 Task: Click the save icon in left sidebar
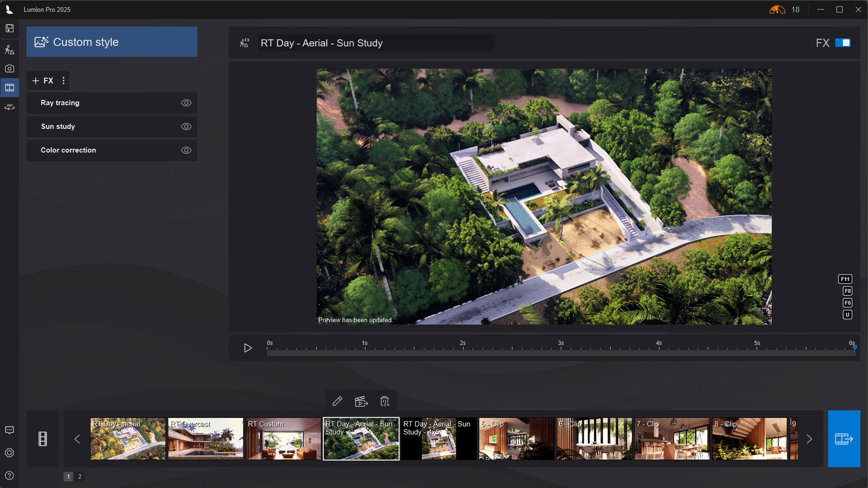tap(9, 28)
